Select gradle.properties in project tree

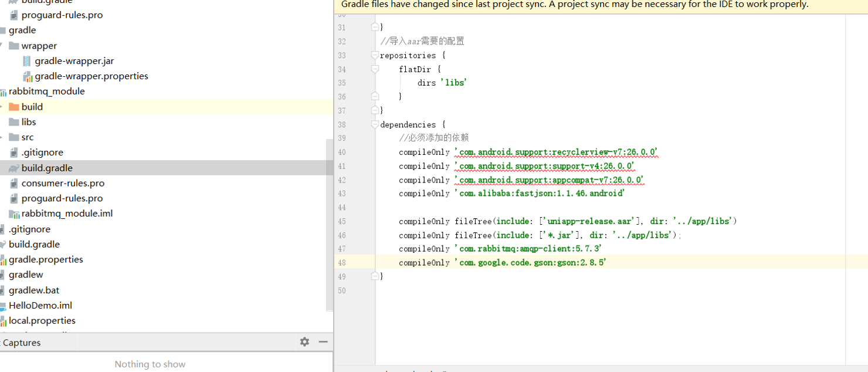46,259
